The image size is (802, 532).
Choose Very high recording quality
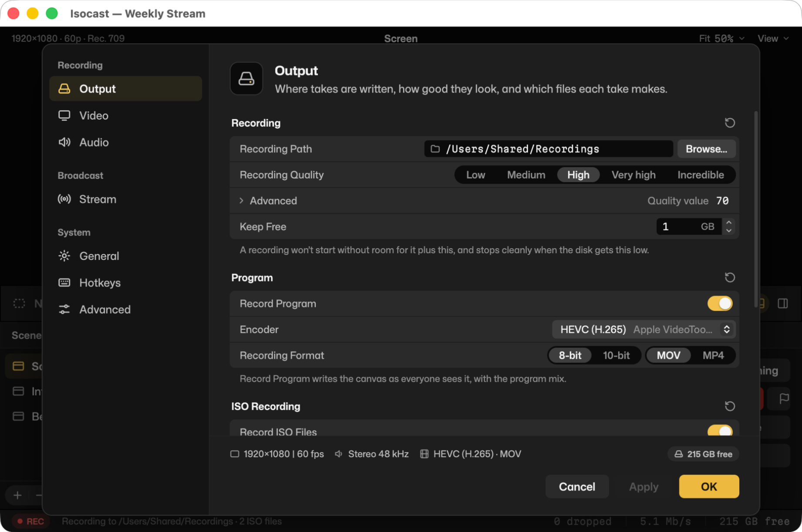coord(634,175)
